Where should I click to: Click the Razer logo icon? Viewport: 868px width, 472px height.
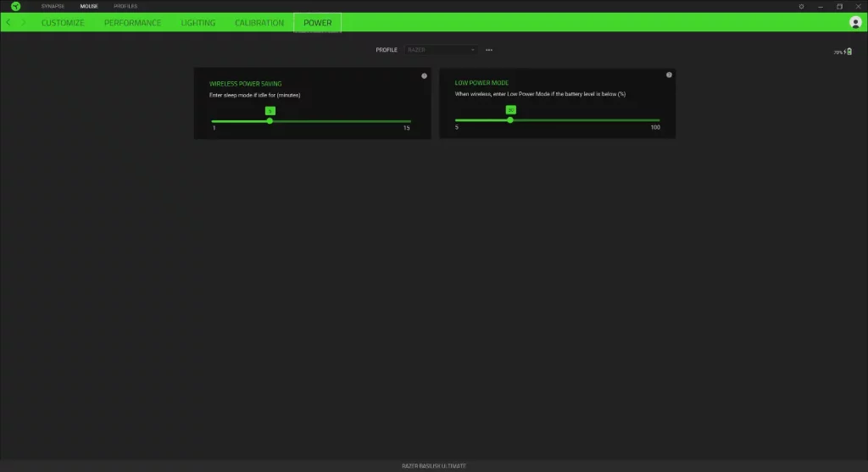point(15,6)
